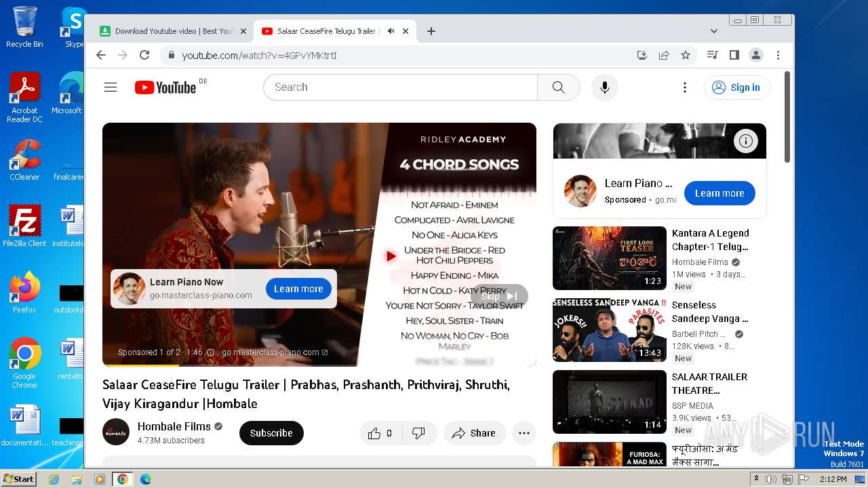Image resolution: width=868 pixels, height=488 pixels.
Task: Open Google Chrome desktop shortcut
Action: pyautogui.click(x=24, y=363)
